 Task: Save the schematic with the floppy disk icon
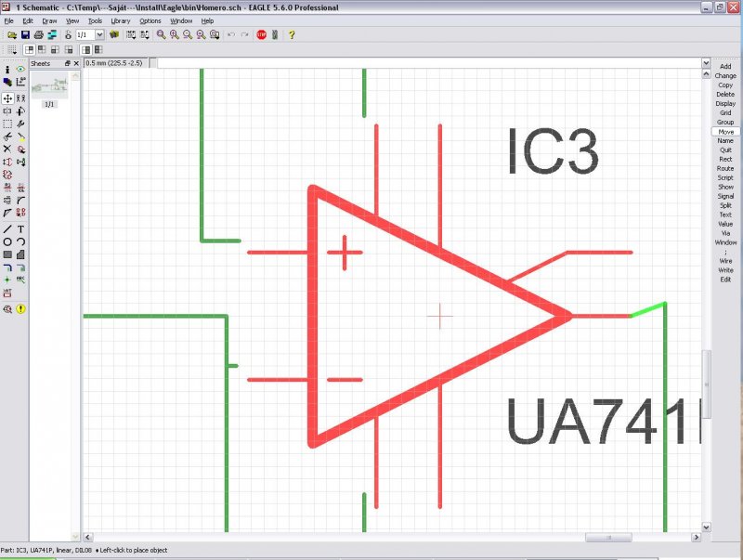pos(26,34)
